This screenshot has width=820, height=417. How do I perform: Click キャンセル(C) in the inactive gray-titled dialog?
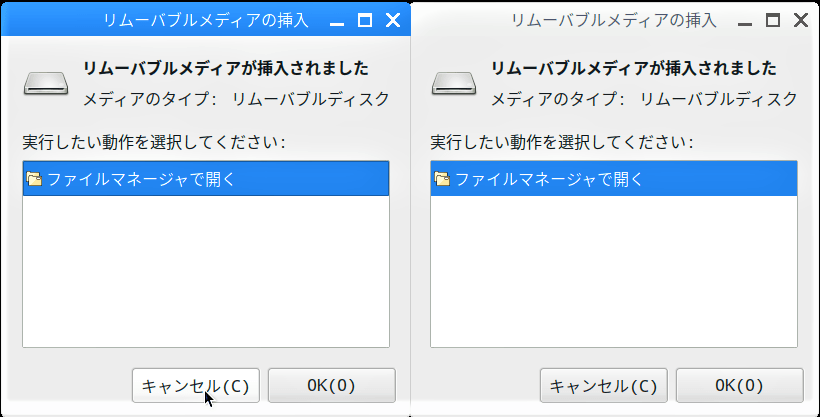pyautogui.click(x=603, y=386)
